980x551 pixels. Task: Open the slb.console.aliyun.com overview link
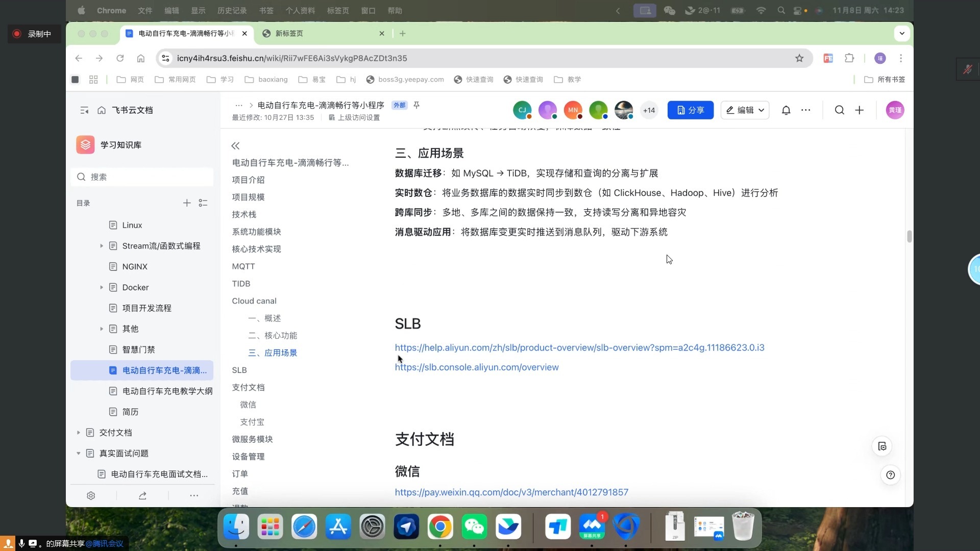(x=477, y=367)
